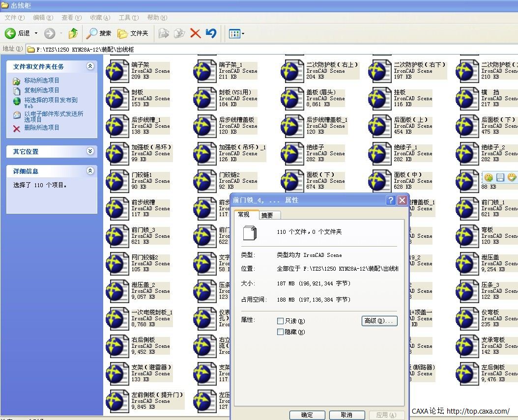Open the 工具(T) menu

128,18
